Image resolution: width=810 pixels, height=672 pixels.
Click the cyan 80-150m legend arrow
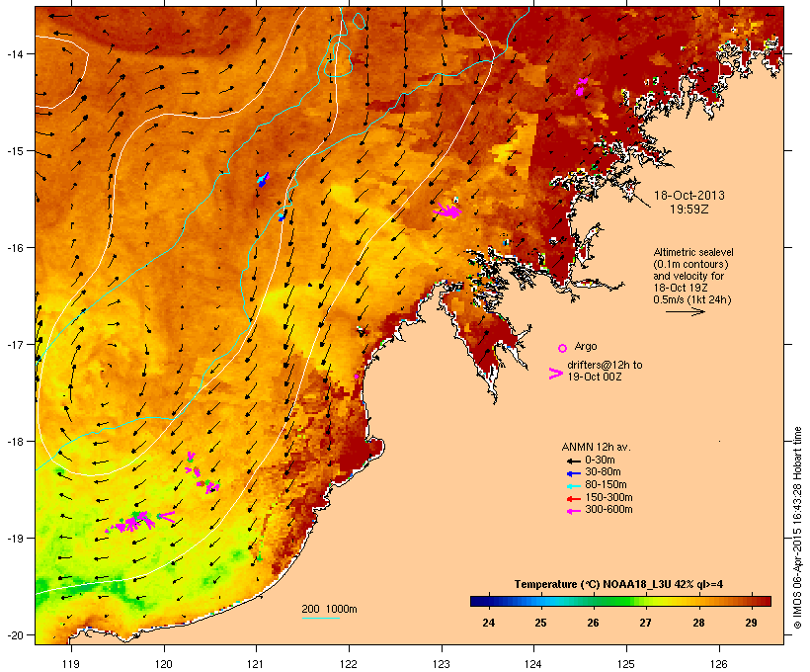[573, 486]
